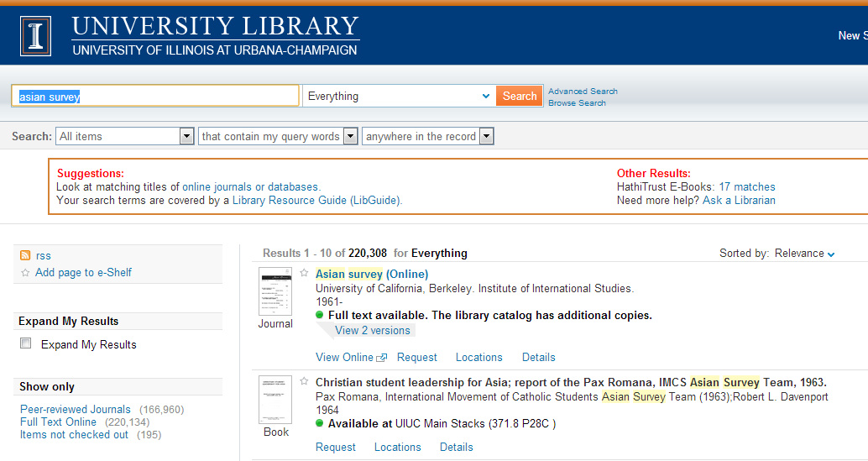Open Request tab for Christian student leadership
Viewport: 868px width, 461px height.
click(x=336, y=448)
